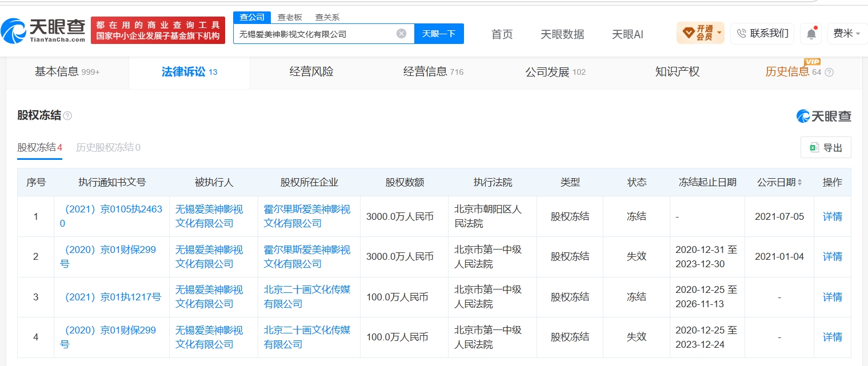Open notifications bell icon
The height and width of the screenshot is (366, 868).
[x=811, y=34]
